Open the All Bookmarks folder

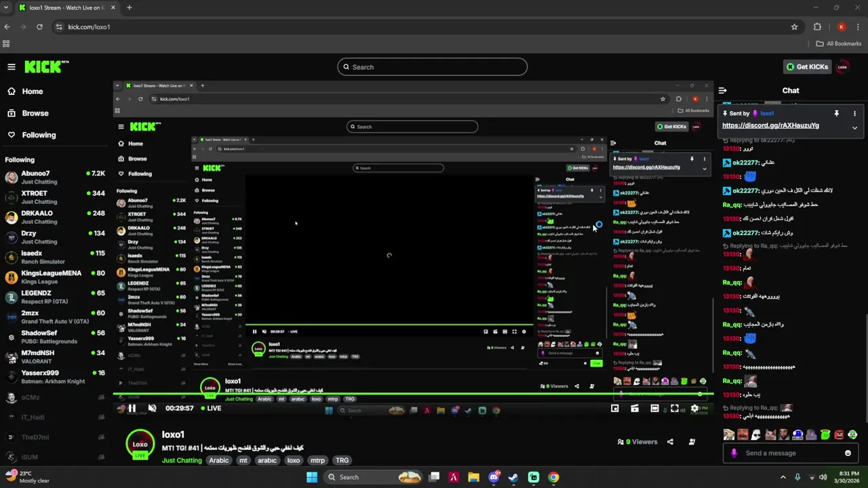click(839, 43)
